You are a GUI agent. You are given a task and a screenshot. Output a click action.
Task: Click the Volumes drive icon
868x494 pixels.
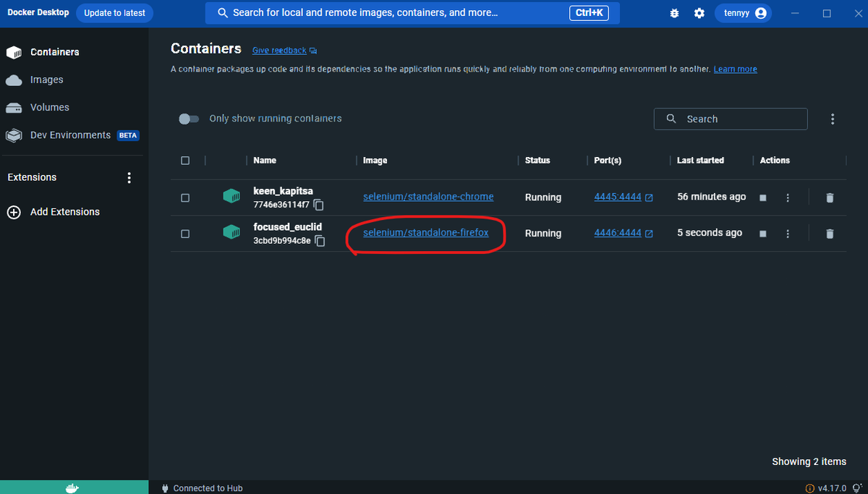tap(14, 108)
